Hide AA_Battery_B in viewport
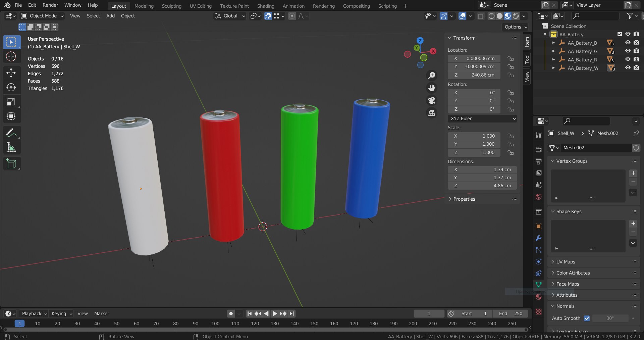 [628, 43]
